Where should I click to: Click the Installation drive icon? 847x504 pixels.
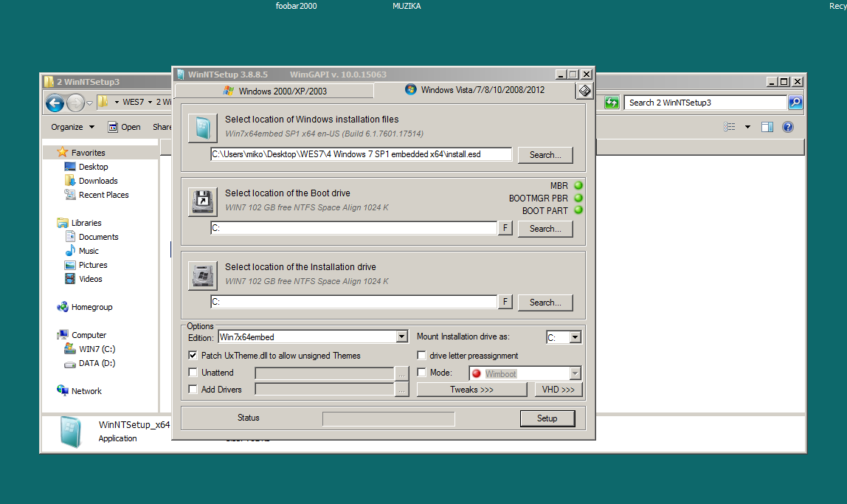tap(203, 276)
